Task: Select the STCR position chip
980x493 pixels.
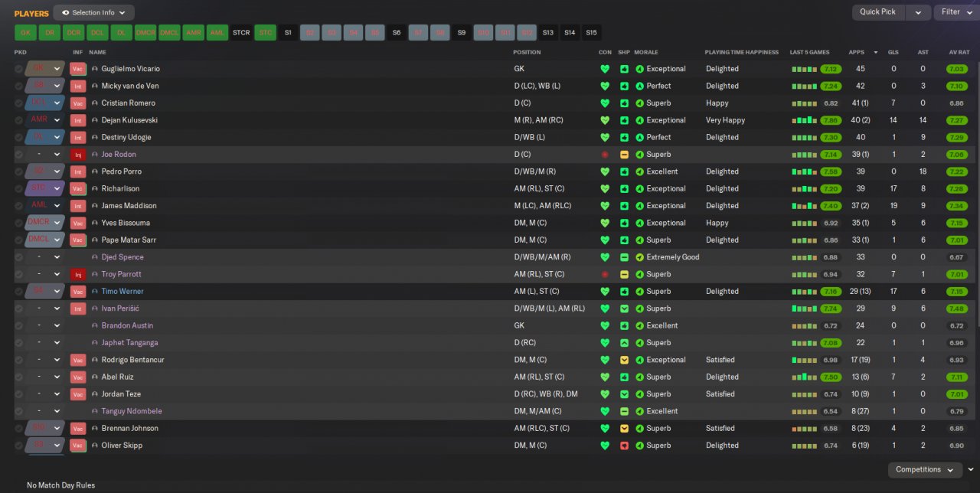Action: 241,33
